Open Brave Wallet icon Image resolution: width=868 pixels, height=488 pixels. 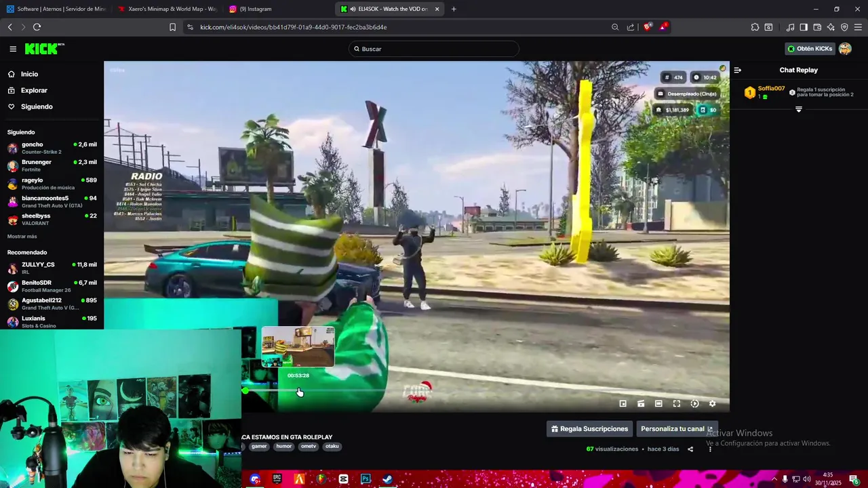point(817,27)
